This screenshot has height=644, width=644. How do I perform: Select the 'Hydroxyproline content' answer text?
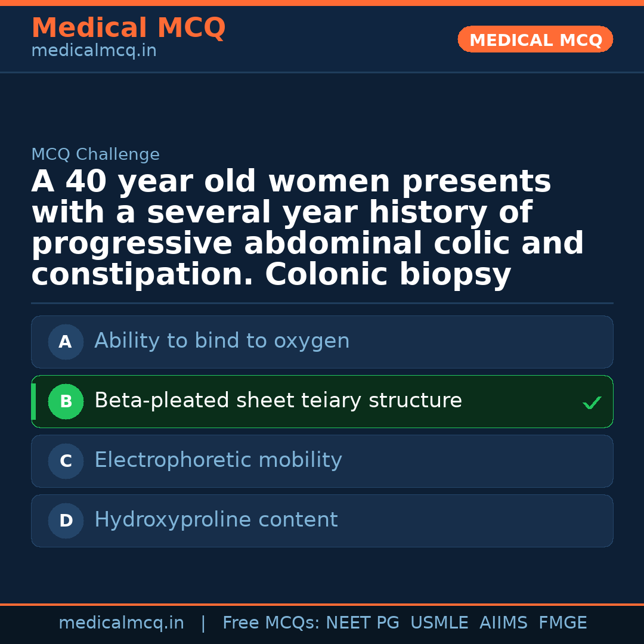[216, 520]
